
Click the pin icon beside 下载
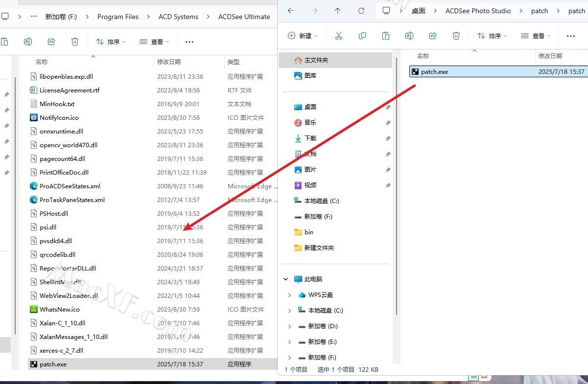click(388, 138)
